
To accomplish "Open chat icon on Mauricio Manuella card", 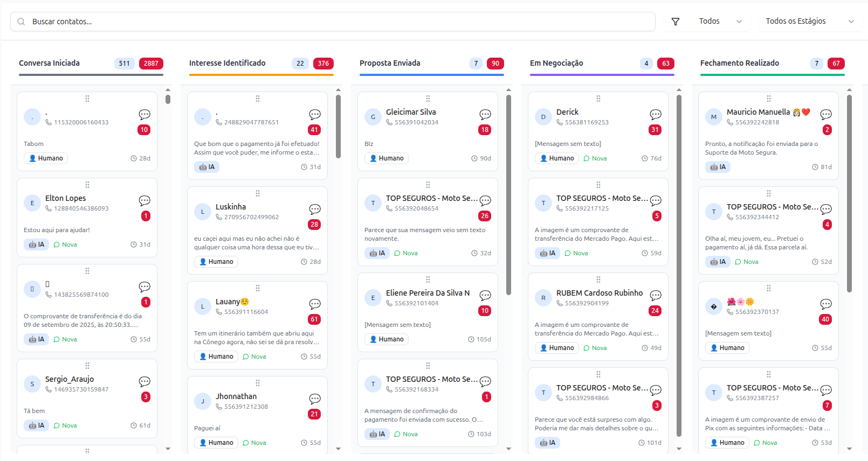I will [x=826, y=115].
